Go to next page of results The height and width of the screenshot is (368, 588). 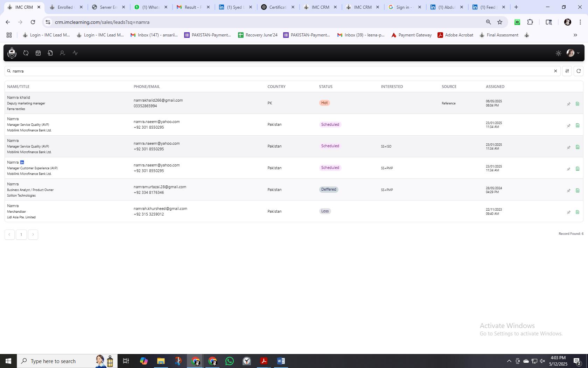33,234
